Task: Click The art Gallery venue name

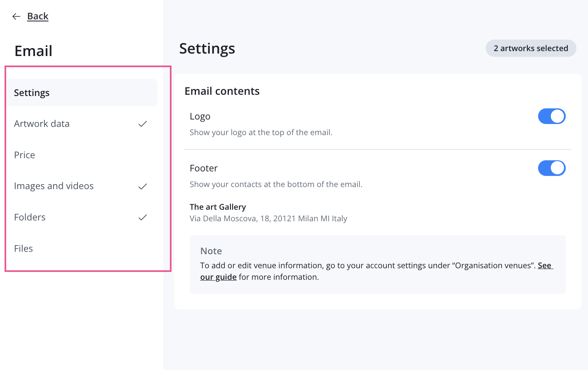Action: (218, 207)
